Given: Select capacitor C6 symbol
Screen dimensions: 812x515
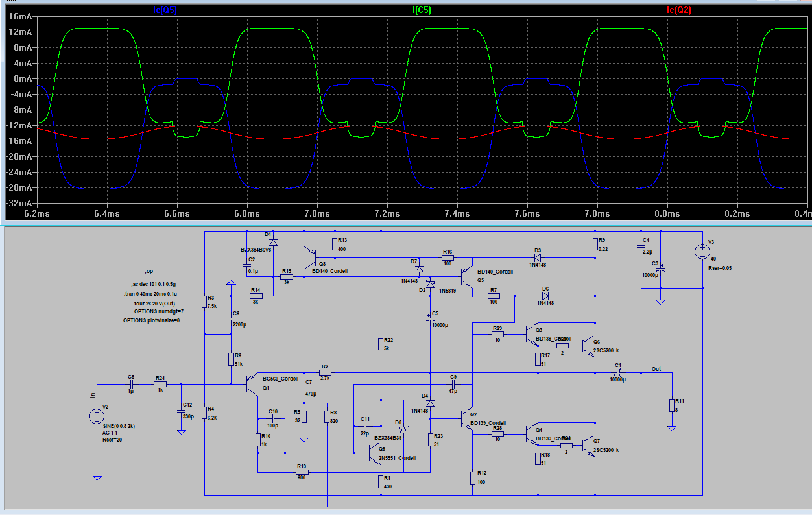Looking at the screenshot, I should tap(231, 319).
